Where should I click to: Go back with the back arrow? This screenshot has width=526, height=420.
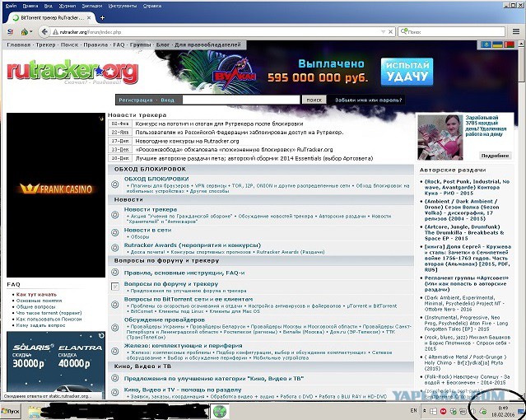44,32
